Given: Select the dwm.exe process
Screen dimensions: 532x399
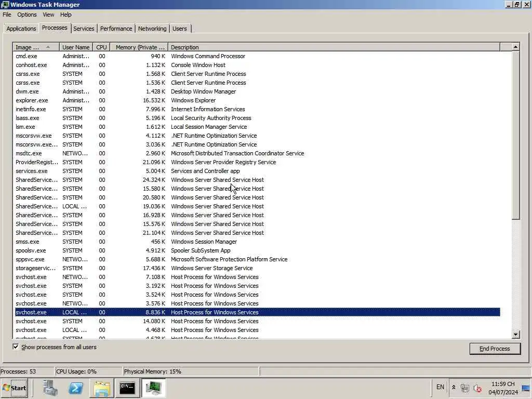Looking at the screenshot, I should click(x=257, y=91).
